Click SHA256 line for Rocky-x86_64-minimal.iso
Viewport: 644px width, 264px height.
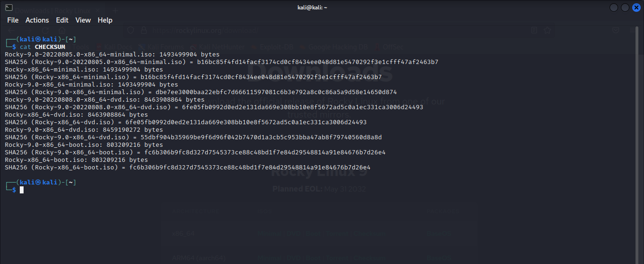(x=193, y=77)
